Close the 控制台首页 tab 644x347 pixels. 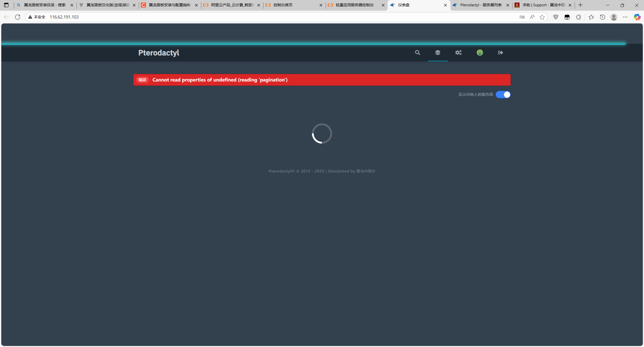coord(321,5)
